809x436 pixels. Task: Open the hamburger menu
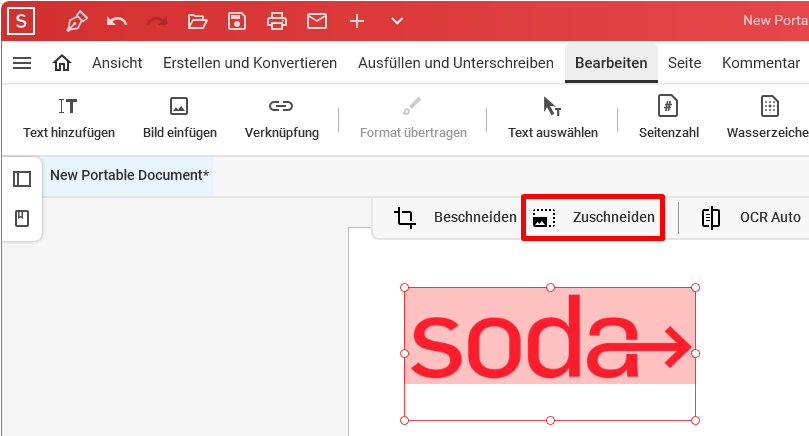point(22,63)
